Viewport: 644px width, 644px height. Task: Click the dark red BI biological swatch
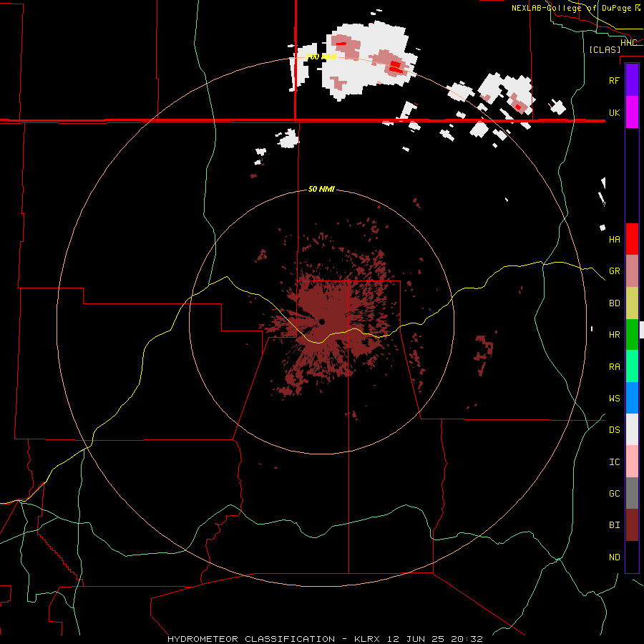click(x=632, y=525)
